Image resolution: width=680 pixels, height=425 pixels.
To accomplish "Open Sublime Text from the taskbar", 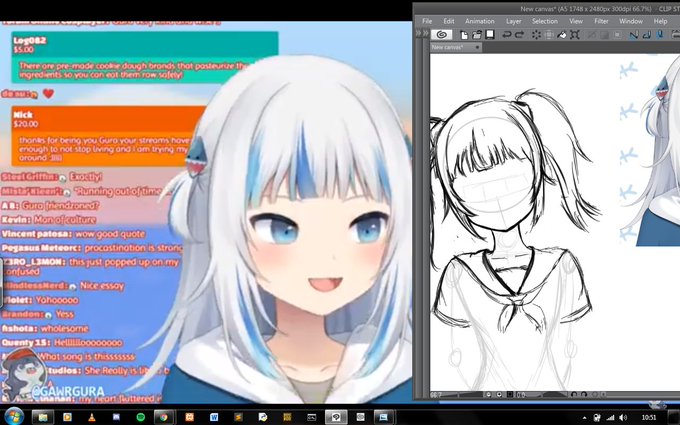I will point(238,417).
